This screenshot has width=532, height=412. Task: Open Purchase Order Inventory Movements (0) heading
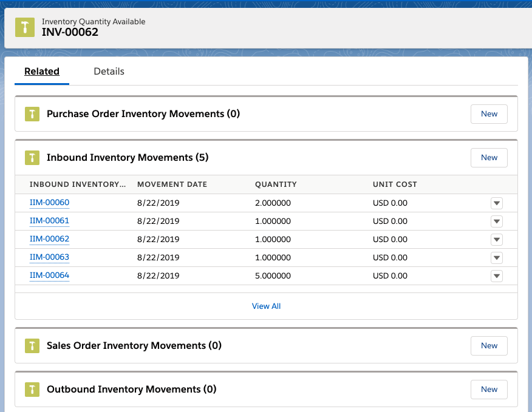tap(143, 114)
